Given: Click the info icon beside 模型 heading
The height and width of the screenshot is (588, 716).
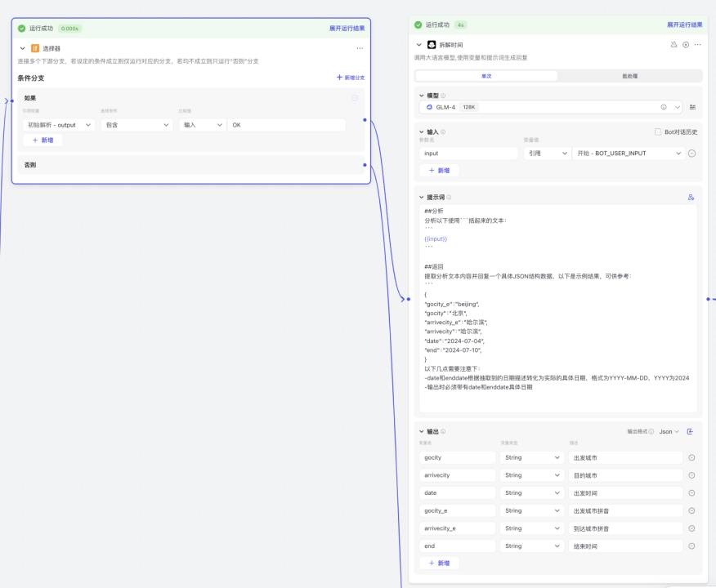Looking at the screenshot, I should click(443, 96).
